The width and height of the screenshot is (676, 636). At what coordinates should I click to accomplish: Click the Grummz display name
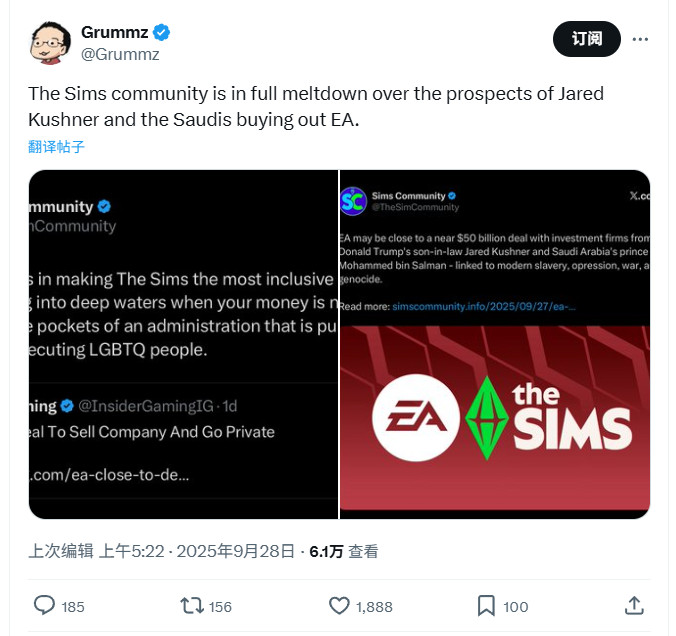[114, 33]
